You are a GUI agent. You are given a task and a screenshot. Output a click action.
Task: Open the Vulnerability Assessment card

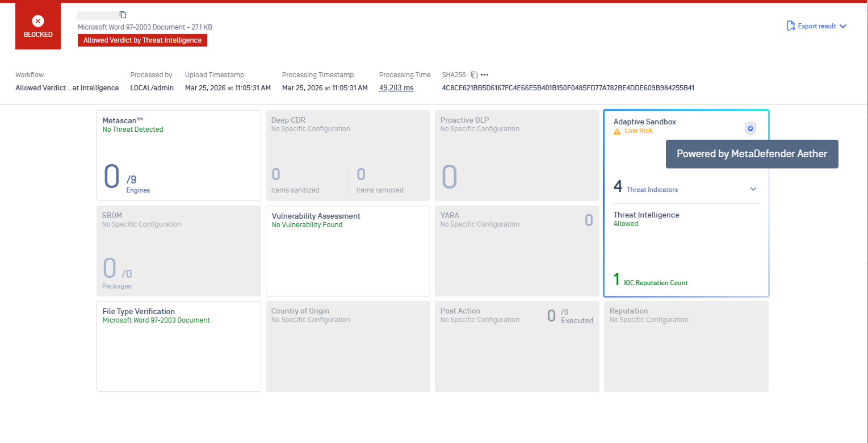[x=347, y=250]
